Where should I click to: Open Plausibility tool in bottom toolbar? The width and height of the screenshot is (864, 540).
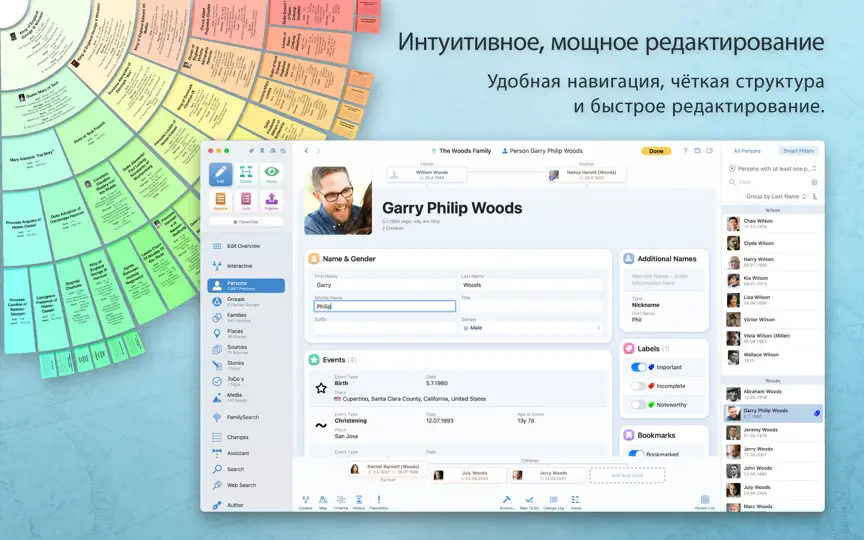(379, 502)
